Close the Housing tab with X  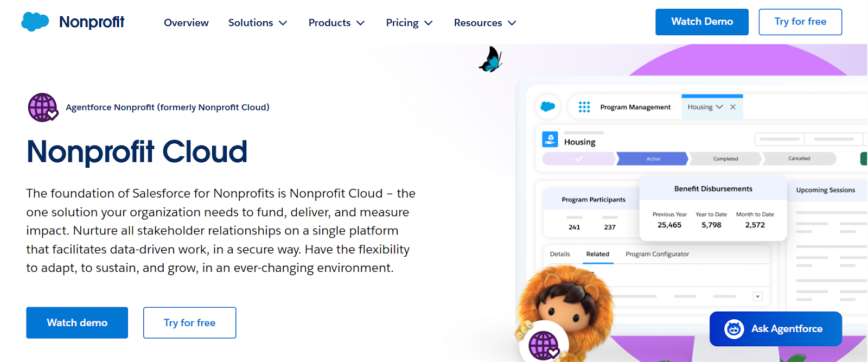coord(733,107)
